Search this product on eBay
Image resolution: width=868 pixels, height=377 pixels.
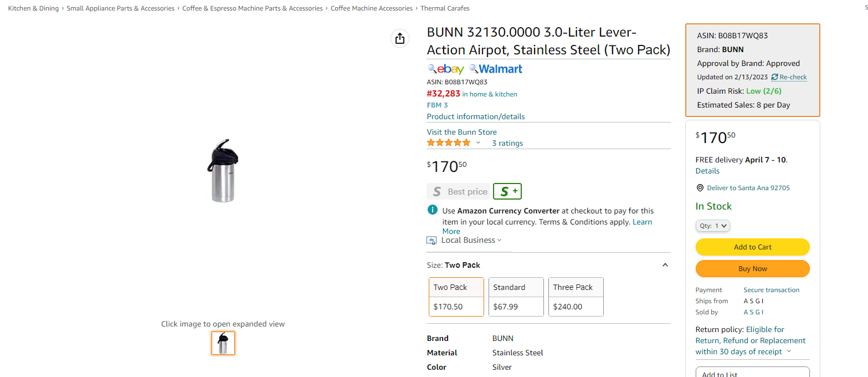446,69
